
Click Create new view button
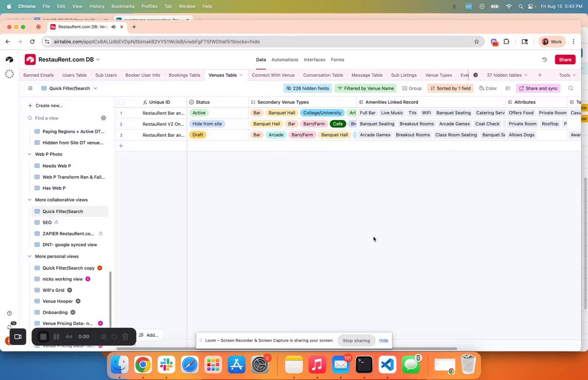pos(45,106)
